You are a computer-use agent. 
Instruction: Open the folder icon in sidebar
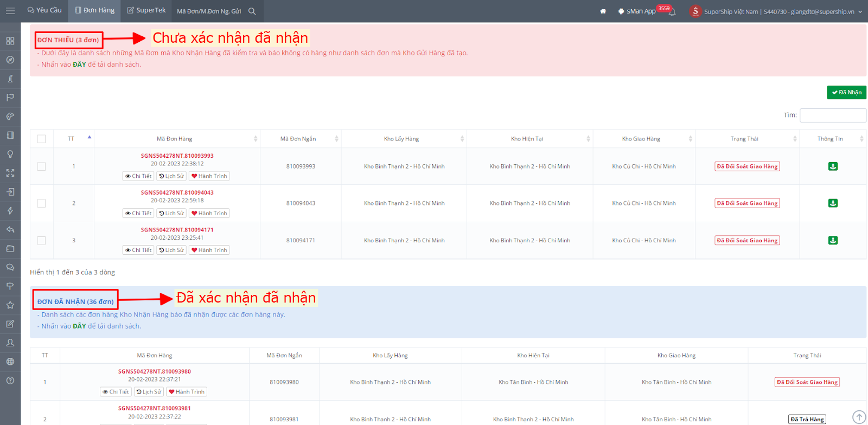pyautogui.click(x=10, y=248)
